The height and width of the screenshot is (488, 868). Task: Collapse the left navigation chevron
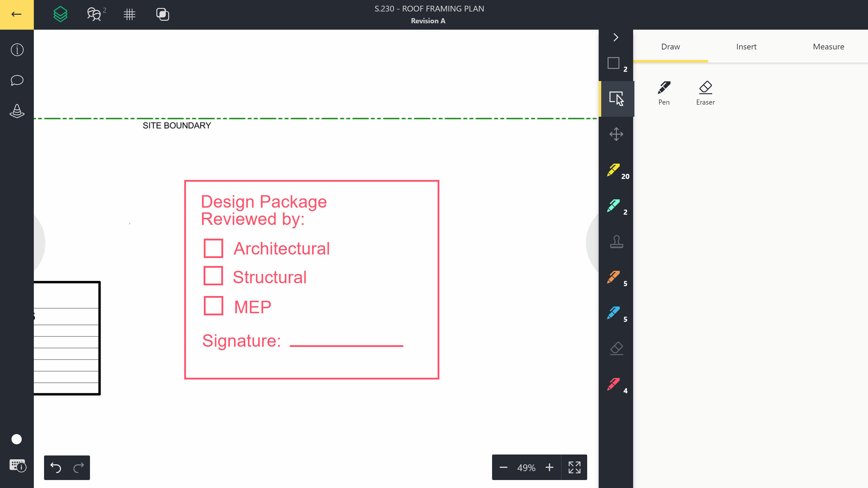[x=616, y=38]
